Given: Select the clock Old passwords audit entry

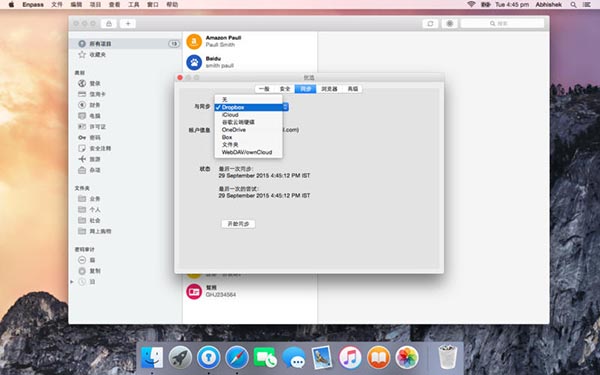Looking at the screenshot, I should click(x=86, y=282).
